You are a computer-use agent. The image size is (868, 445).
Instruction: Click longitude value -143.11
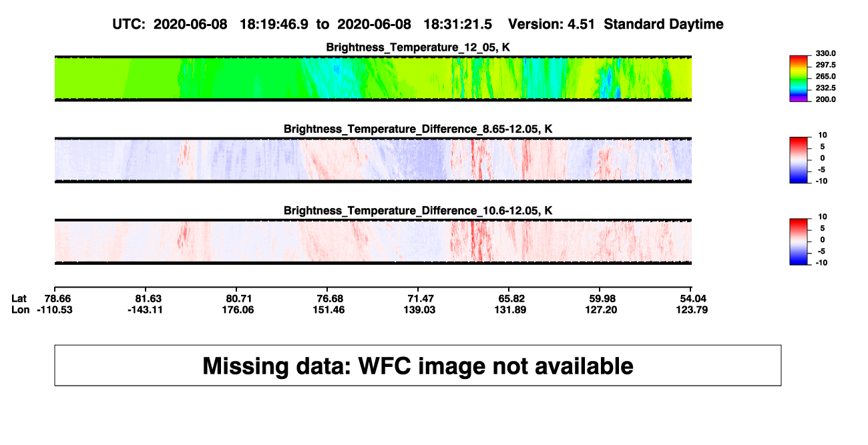pos(146,310)
